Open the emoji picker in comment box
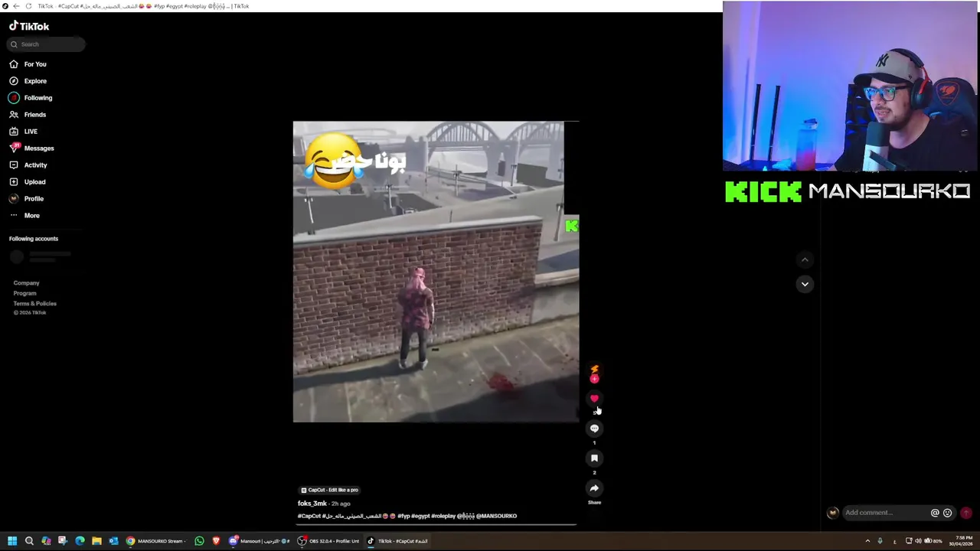This screenshot has width=980, height=551. click(x=947, y=513)
